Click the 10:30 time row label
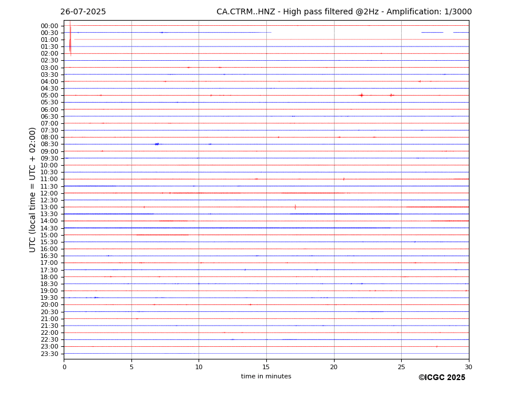The image size is (532, 399). 49,172
